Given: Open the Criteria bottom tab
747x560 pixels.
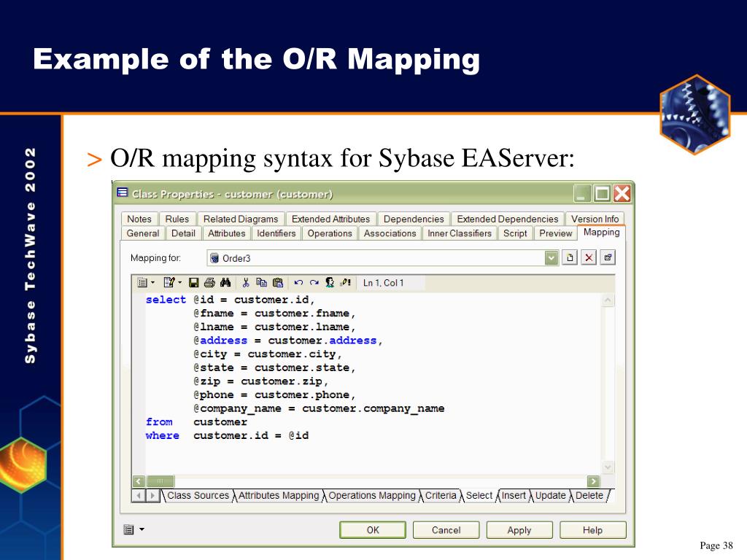Looking at the screenshot, I should coord(441,495).
